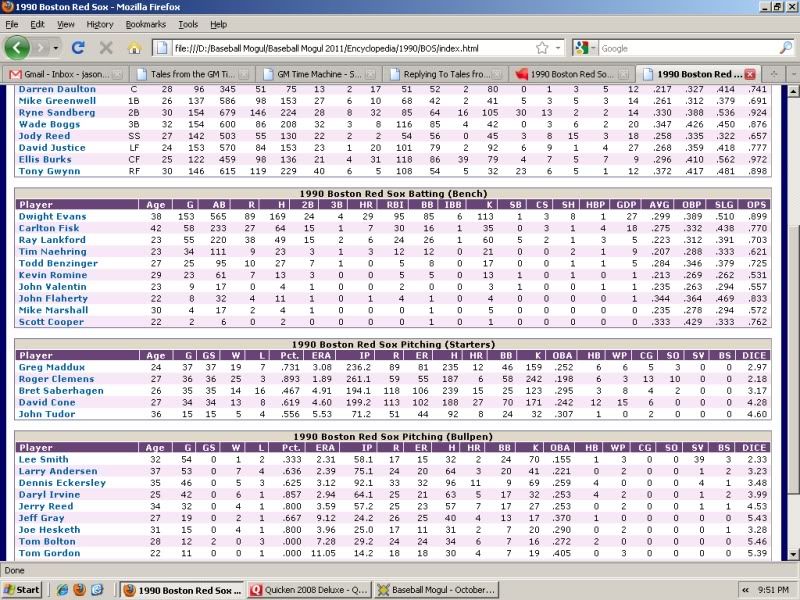Close the Gmail tab with its X
Image resolution: width=800 pixels, height=600 pixels.
[x=117, y=74]
